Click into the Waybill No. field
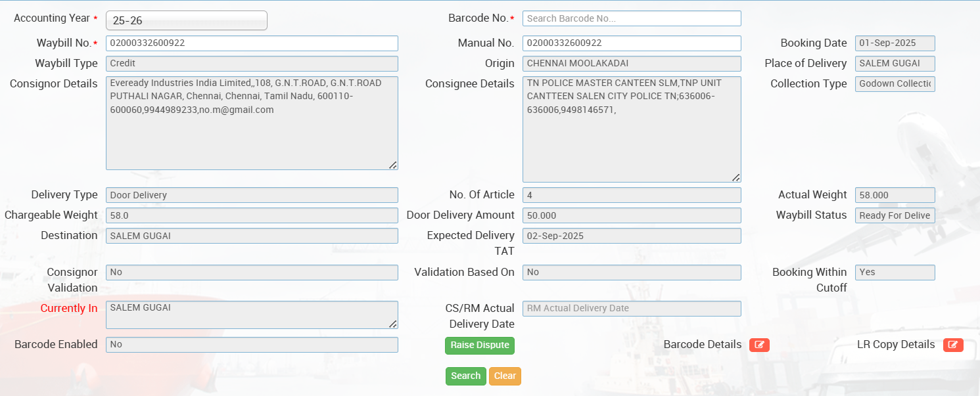The height and width of the screenshot is (396, 980). pyautogui.click(x=252, y=43)
